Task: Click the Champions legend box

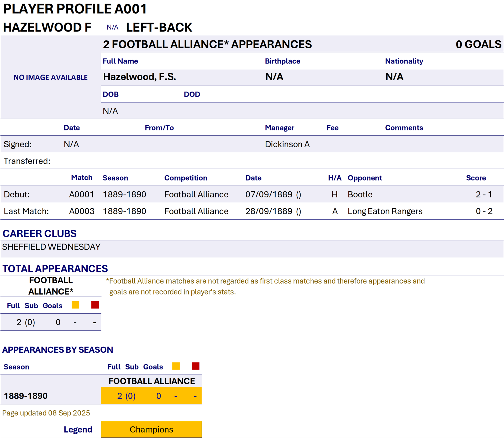Action: (151, 429)
